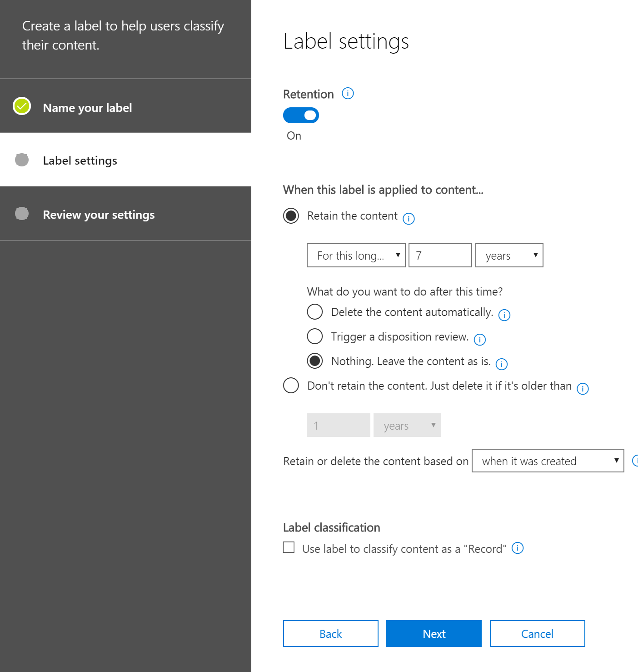Click green checkmark icon for Name your label
This screenshot has height=672, width=638.
[x=22, y=106]
